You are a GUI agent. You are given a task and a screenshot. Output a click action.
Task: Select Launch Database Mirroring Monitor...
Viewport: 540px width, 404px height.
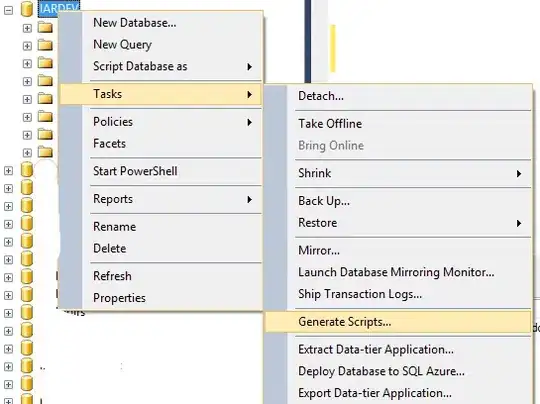[397, 272]
